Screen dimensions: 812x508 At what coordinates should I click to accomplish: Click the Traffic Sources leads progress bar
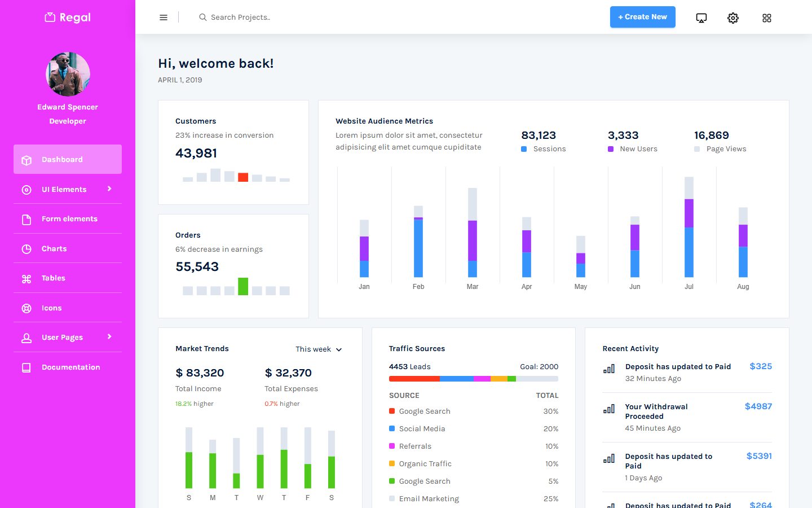tap(474, 379)
